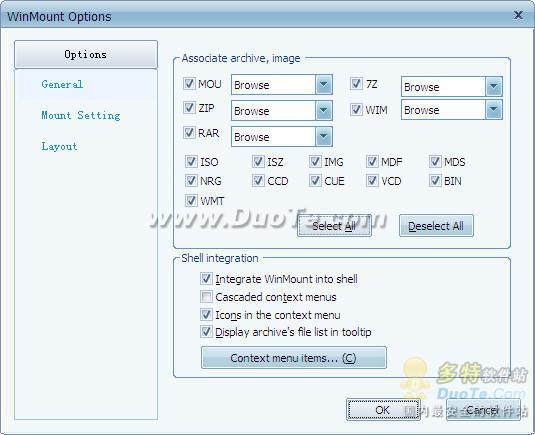Uncheck the WMT format checkbox

pos(191,200)
